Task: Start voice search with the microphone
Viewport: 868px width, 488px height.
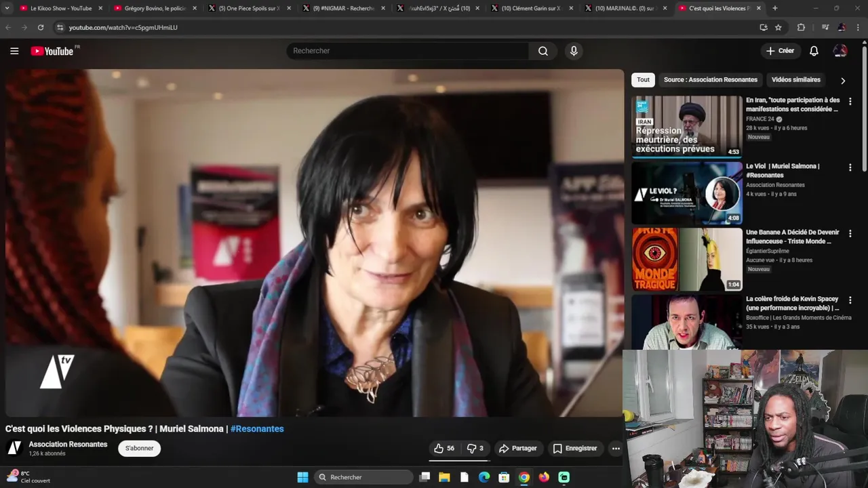Action: 574,51
